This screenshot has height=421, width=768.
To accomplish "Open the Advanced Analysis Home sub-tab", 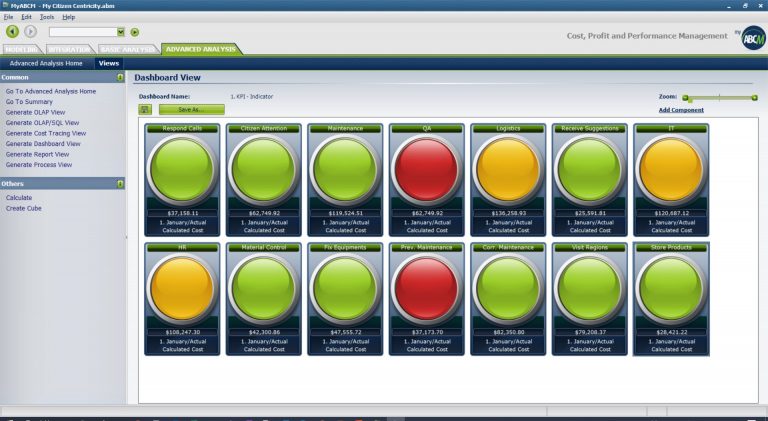I will point(46,63).
